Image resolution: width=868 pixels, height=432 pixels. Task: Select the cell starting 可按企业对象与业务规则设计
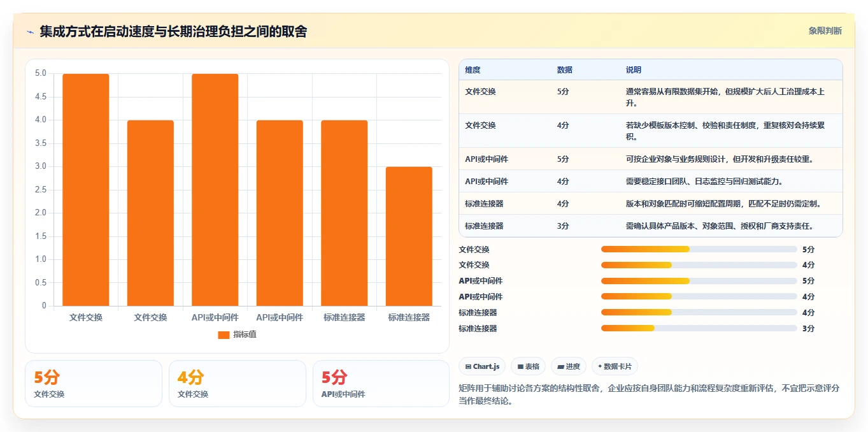coord(731,159)
